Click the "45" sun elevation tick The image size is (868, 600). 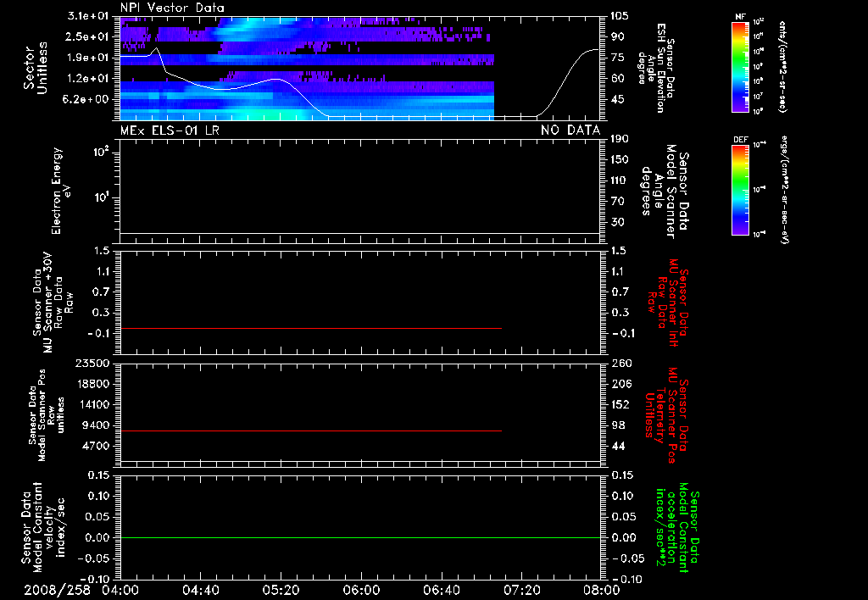[617, 99]
